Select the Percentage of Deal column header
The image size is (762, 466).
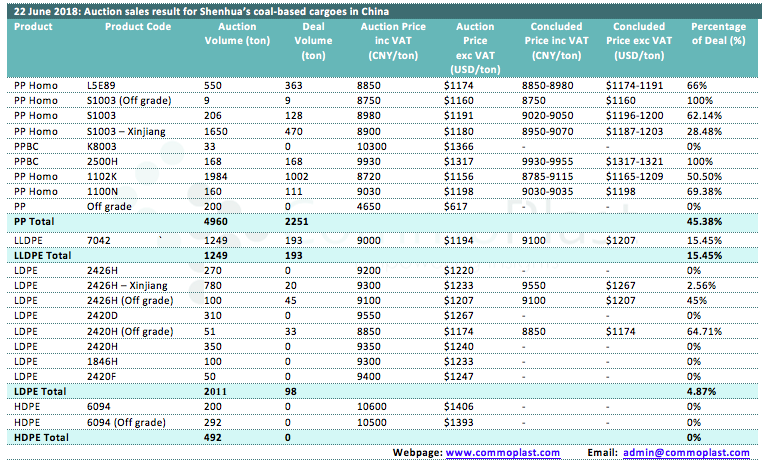(x=718, y=33)
